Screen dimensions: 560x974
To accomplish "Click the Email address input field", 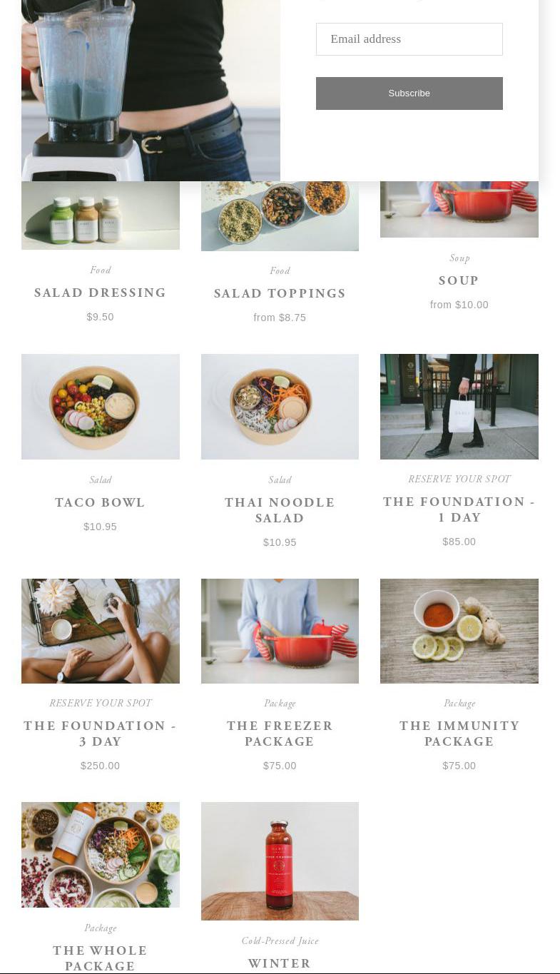I will pos(409,39).
